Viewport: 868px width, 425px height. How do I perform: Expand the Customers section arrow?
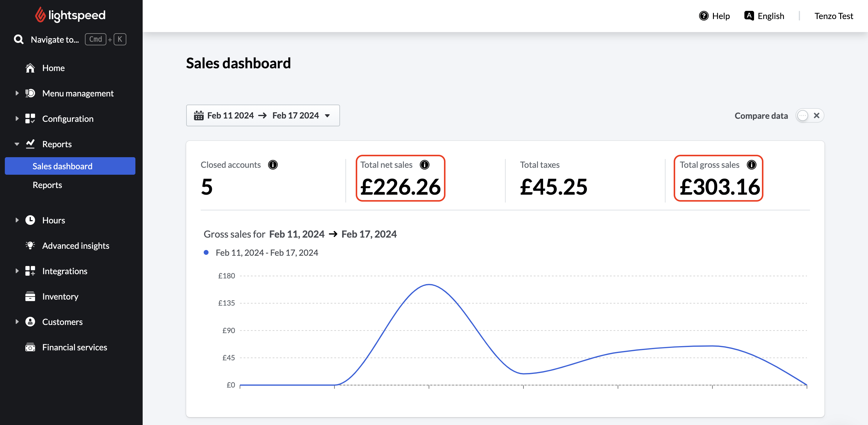point(17,322)
